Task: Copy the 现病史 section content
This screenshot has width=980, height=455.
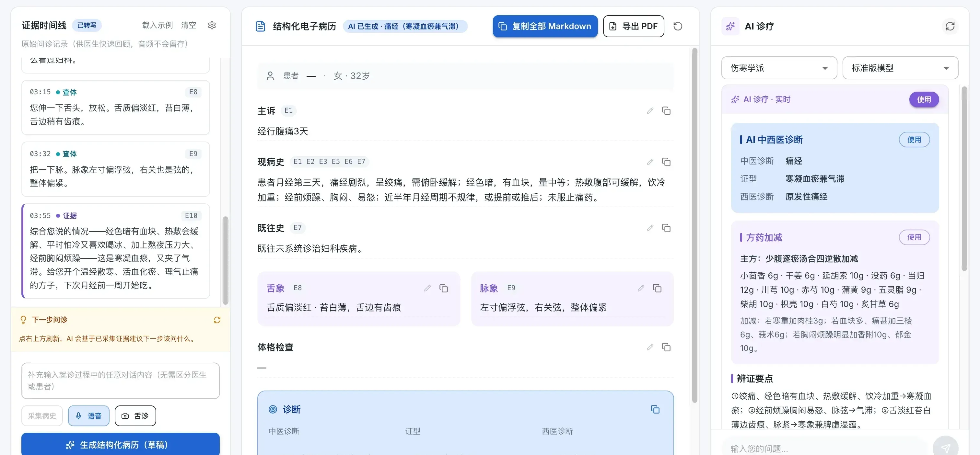Action: click(x=666, y=162)
